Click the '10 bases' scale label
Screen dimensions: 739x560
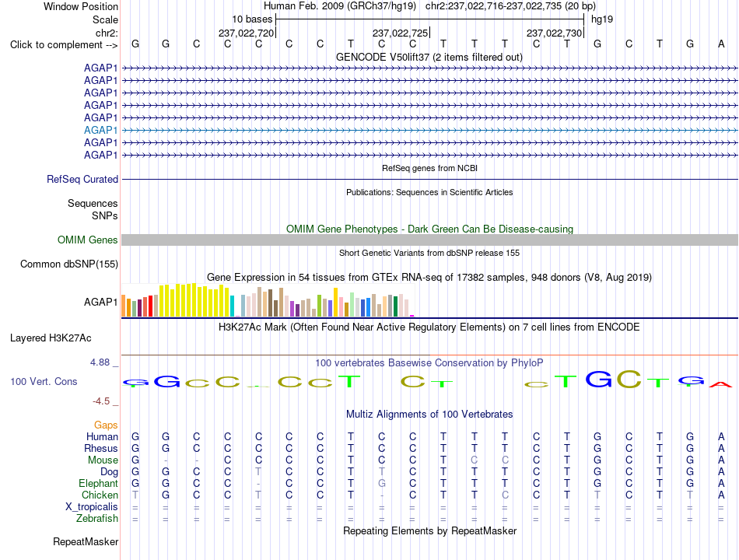[x=252, y=19]
